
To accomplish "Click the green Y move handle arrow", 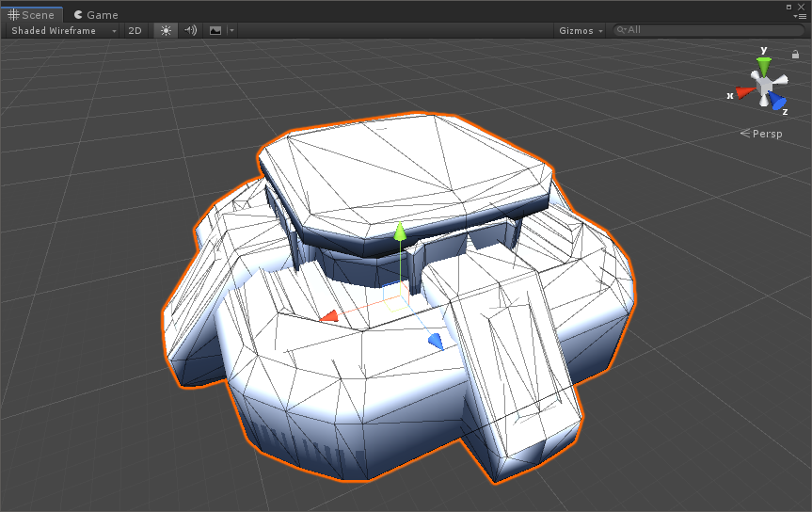I will [400, 232].
